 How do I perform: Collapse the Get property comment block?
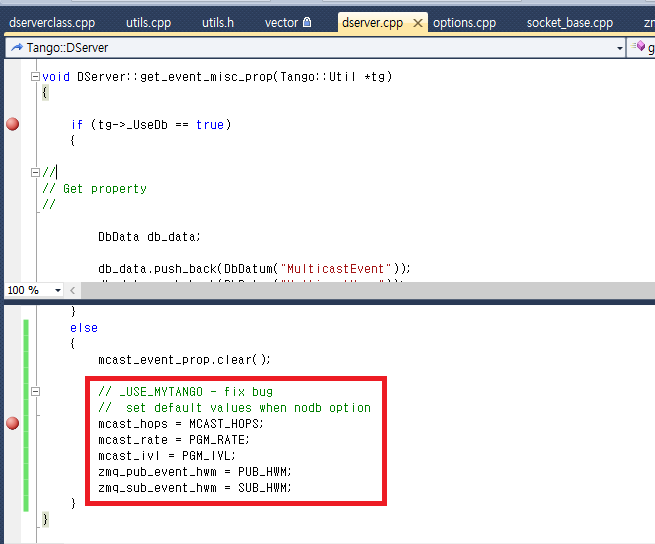36,172
